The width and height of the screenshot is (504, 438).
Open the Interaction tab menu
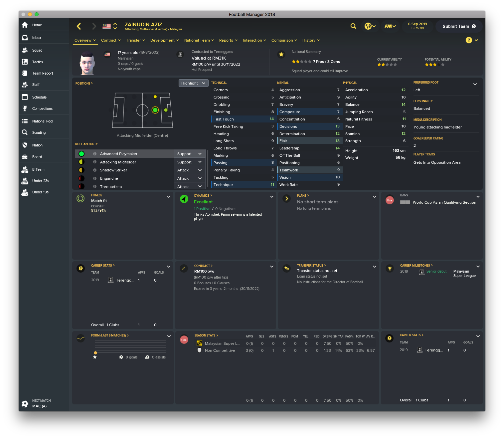tap(254, 40)
